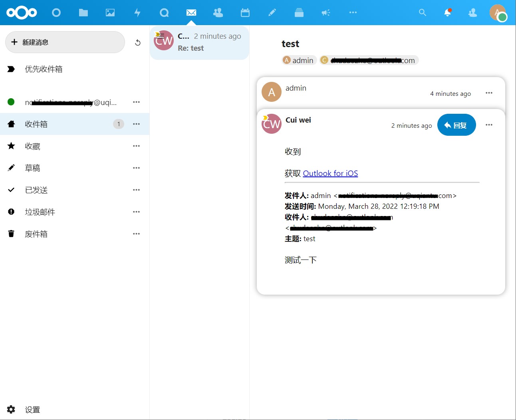The height and width of the screenshot is (420, 516).
Task: Open 收藏 favorites folder
Action: point(75,146)
